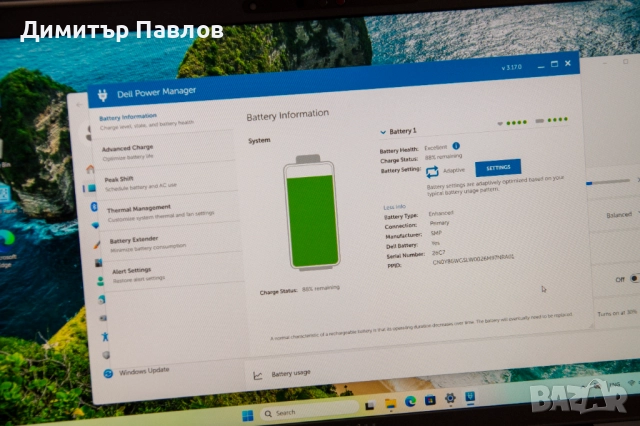Open Thermal Management settings
The image size is (640, 426).
pos(169,213)
